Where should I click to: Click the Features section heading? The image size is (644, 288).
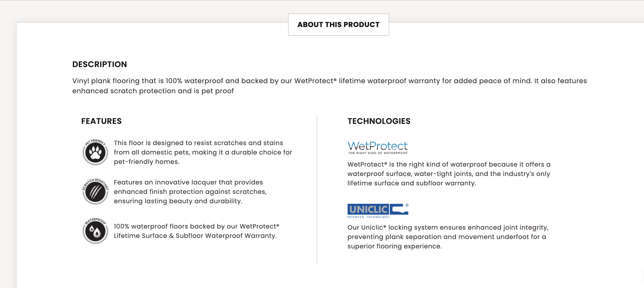tap(101, 121)
